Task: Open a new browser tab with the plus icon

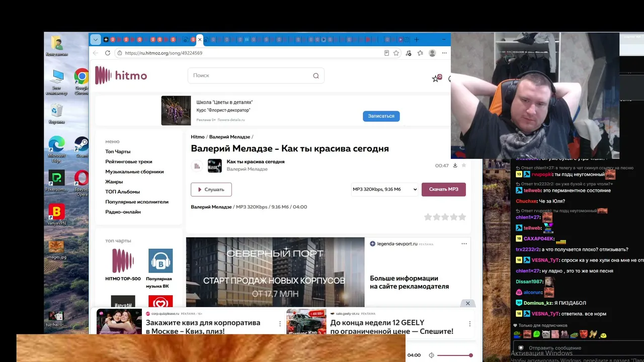Action: pyautogui.click(x=416, y=40)
